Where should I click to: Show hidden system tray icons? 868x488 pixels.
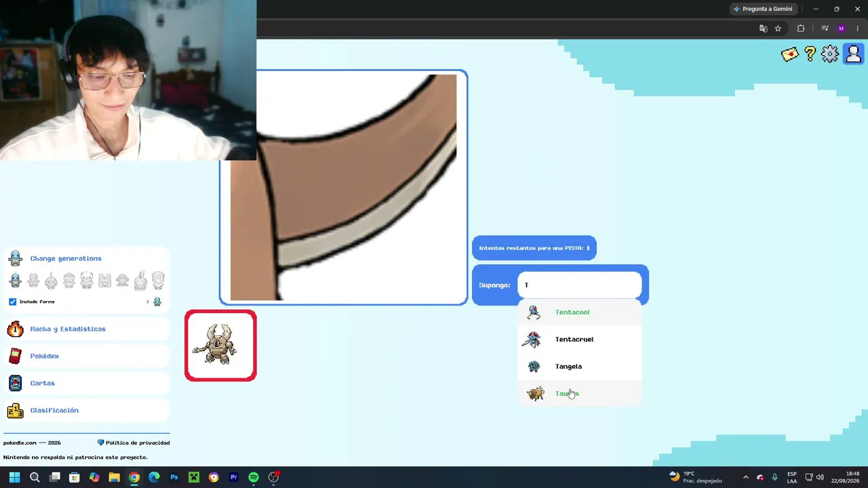click(x=745, y=477)
